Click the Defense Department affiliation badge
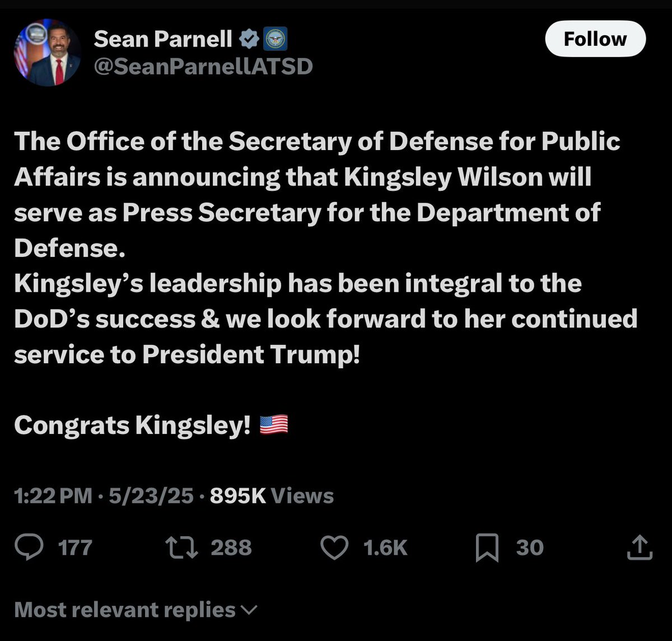Screen dimensions: 672x641 (x=275, y=39)
